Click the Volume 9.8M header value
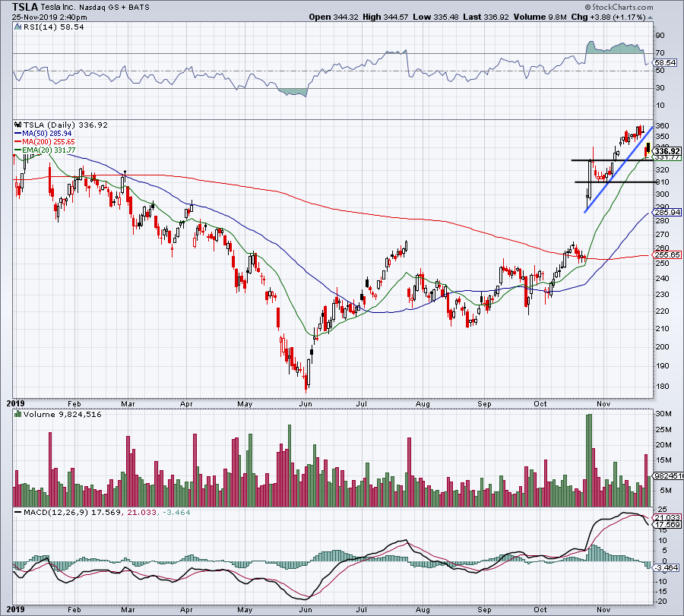This screenshot has height=616, width=684. [x=540, y=17]
